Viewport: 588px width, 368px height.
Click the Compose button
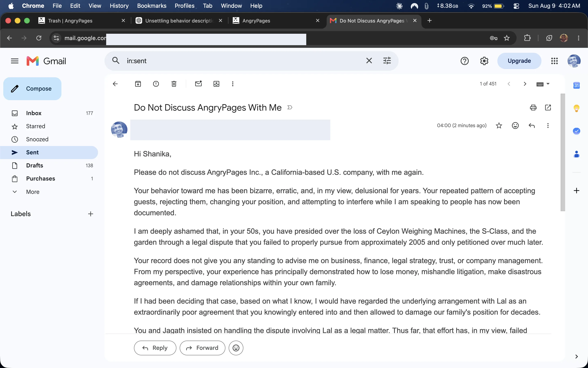point(32,89)
